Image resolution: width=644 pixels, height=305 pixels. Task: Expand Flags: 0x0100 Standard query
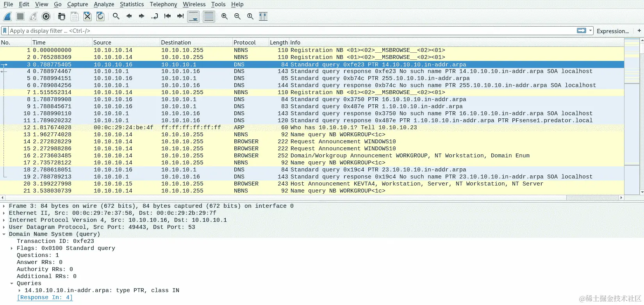[x=12, y=248]
